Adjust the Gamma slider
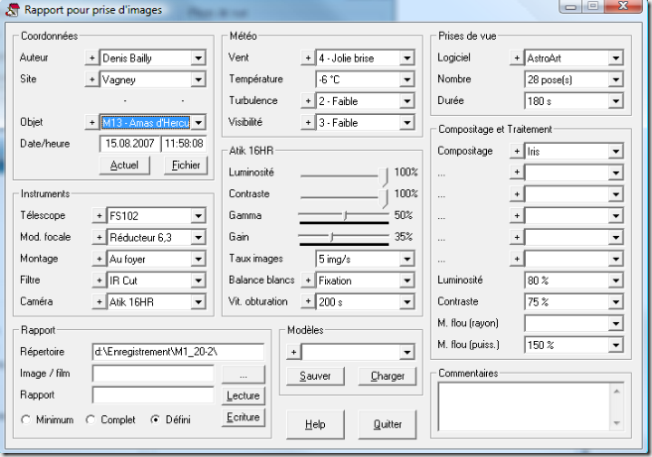This screenshot has width=652, height=457. [345, 215]
